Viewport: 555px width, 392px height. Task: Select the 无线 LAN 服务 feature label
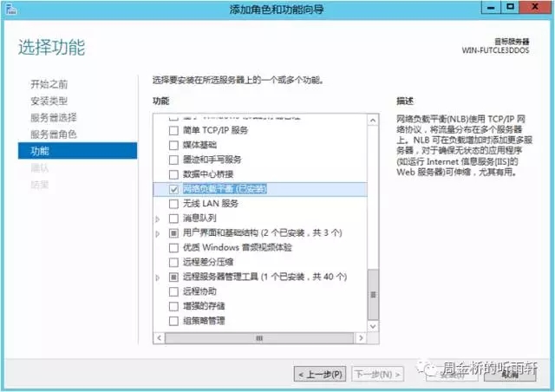(x=211, y=204)
